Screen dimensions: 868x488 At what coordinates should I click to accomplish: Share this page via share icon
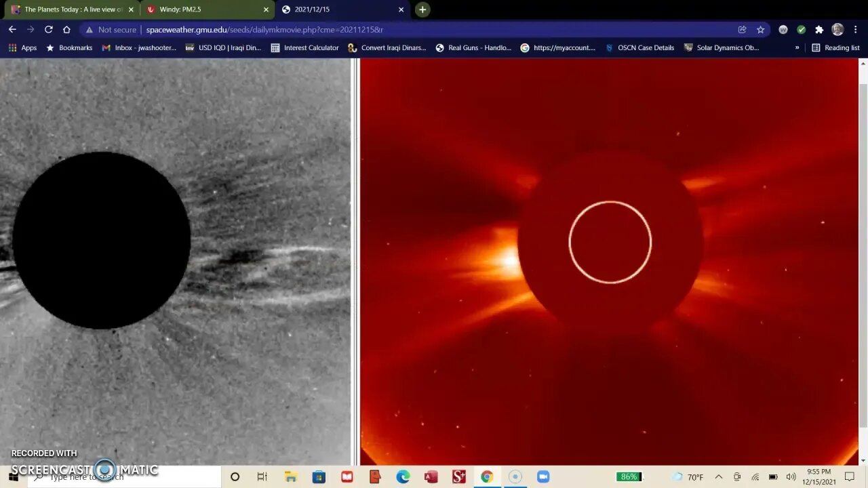pyautogui.click(x=742, y=30)
